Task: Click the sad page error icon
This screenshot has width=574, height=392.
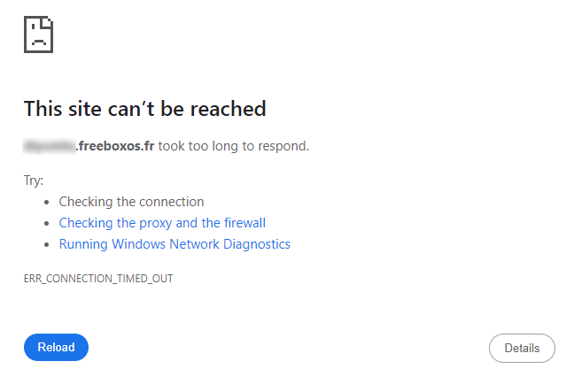Action: pyautogui.click(x=38, y=35)
